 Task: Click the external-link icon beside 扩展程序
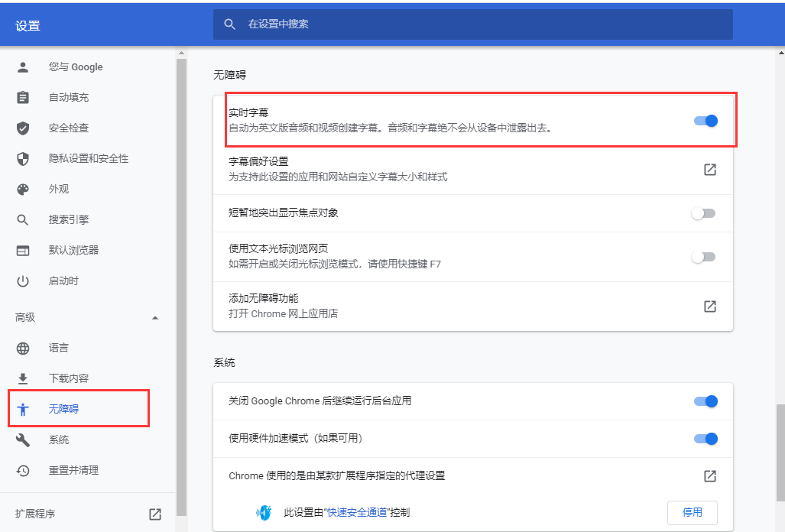pyautogui.click(x=155, y=514)
